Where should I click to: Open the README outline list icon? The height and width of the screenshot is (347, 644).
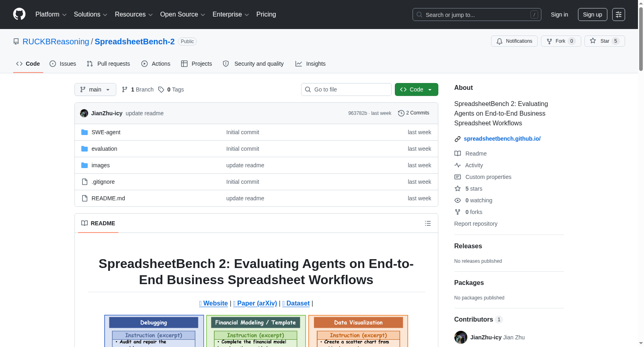click(x=428, y=223)
